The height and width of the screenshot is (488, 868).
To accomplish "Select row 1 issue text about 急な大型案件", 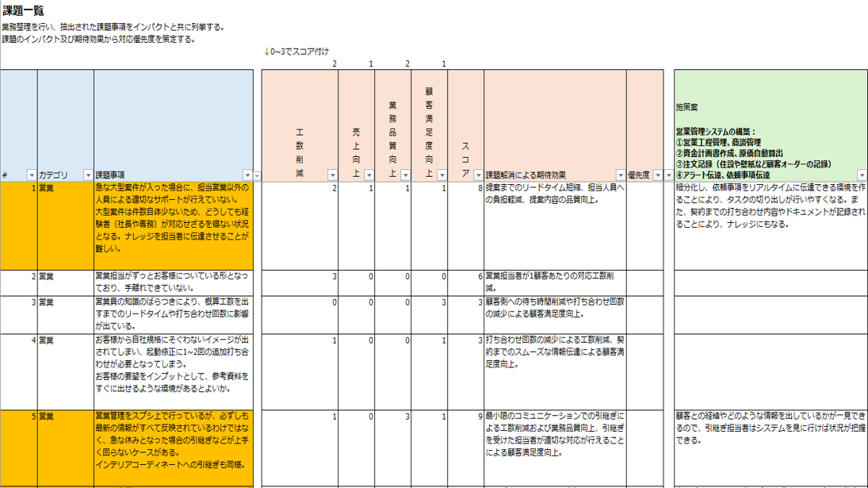I will click(x=174, y=226).
